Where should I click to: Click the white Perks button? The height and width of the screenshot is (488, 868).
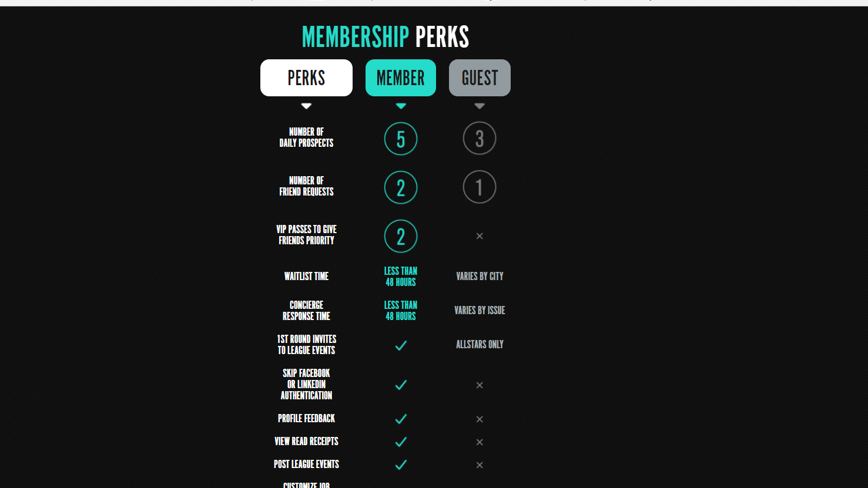(x=306, y=78)
